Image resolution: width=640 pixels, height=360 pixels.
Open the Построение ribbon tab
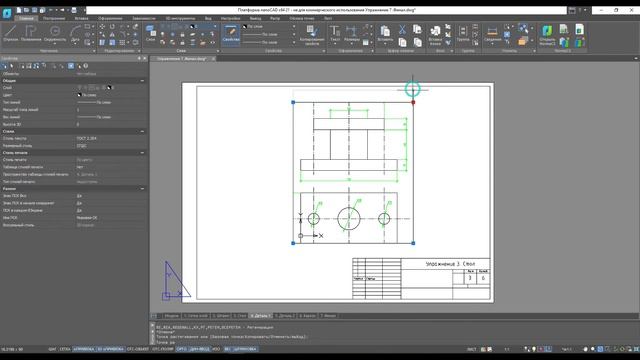pos(54,18)
